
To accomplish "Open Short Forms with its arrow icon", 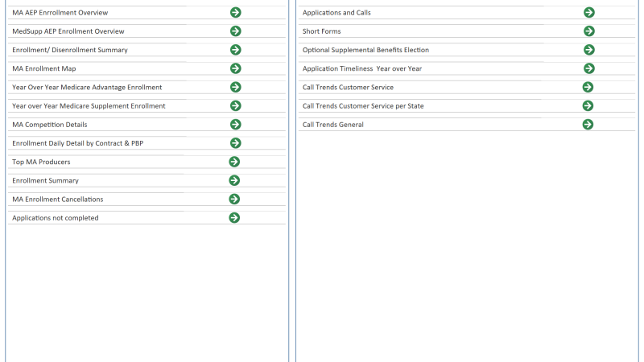I will 588,31.
